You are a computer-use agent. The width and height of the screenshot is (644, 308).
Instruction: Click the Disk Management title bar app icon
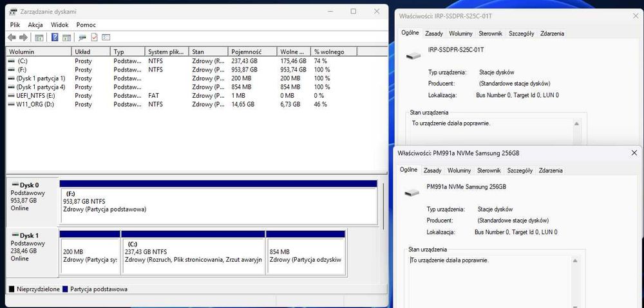click(x=13, y=12)
